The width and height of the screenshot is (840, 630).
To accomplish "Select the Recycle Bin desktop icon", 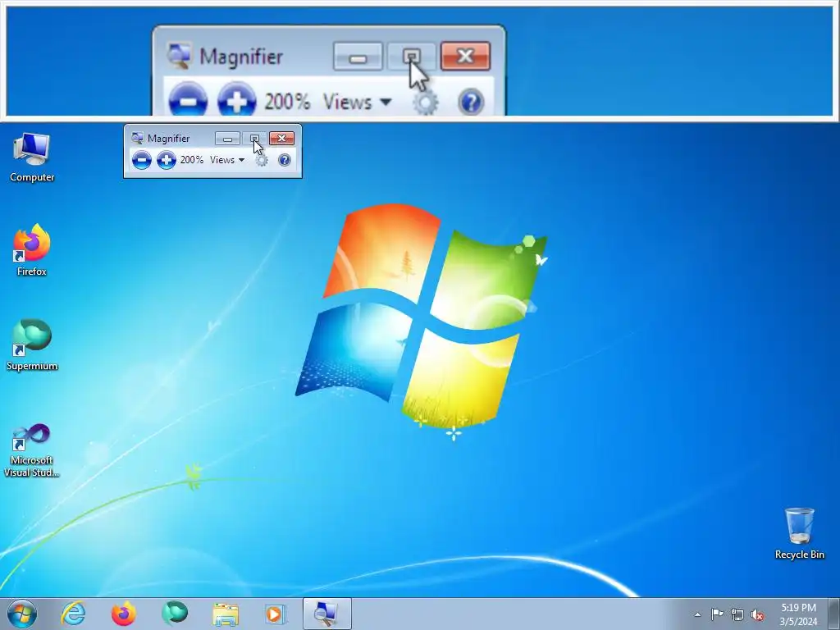I will 799,533.
